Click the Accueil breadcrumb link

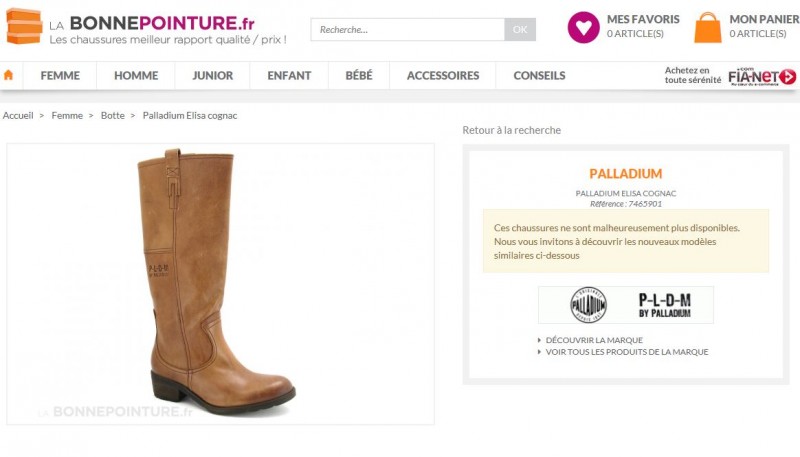coord(18,116)
